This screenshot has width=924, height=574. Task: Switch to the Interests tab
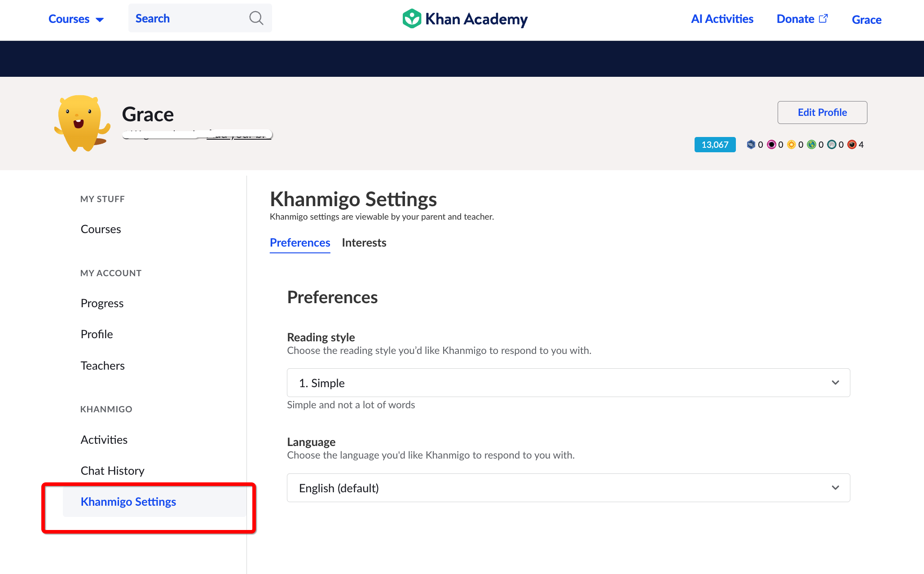click(x=364, y=243)
